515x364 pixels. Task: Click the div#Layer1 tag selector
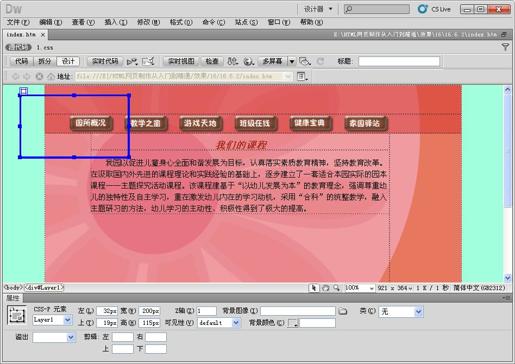tap(44, 287)
